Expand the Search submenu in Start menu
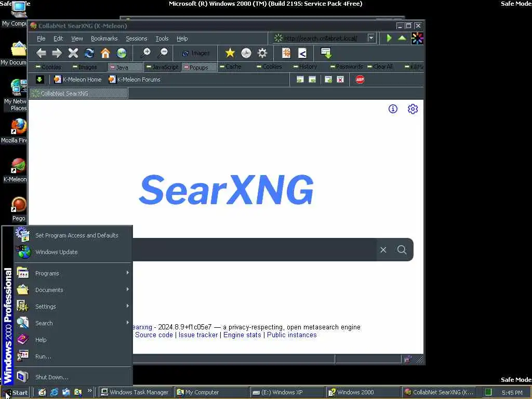Screen dimensions: 532x399 click(73, 323)
